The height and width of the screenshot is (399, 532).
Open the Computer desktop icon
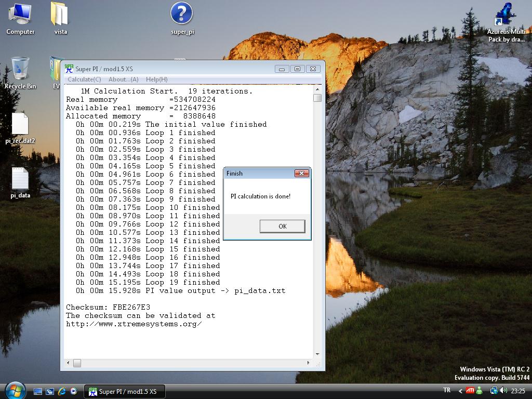(x=20, y=19)
